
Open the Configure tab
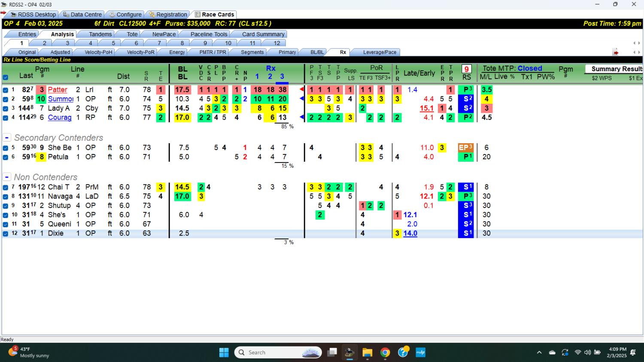tap(125, 14)
